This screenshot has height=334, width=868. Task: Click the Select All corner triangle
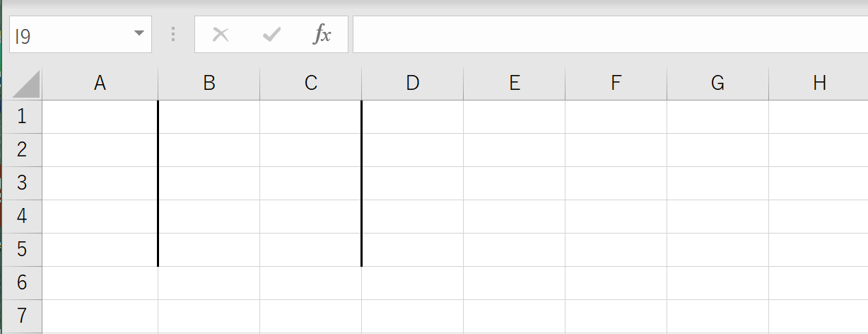point(26,84)
